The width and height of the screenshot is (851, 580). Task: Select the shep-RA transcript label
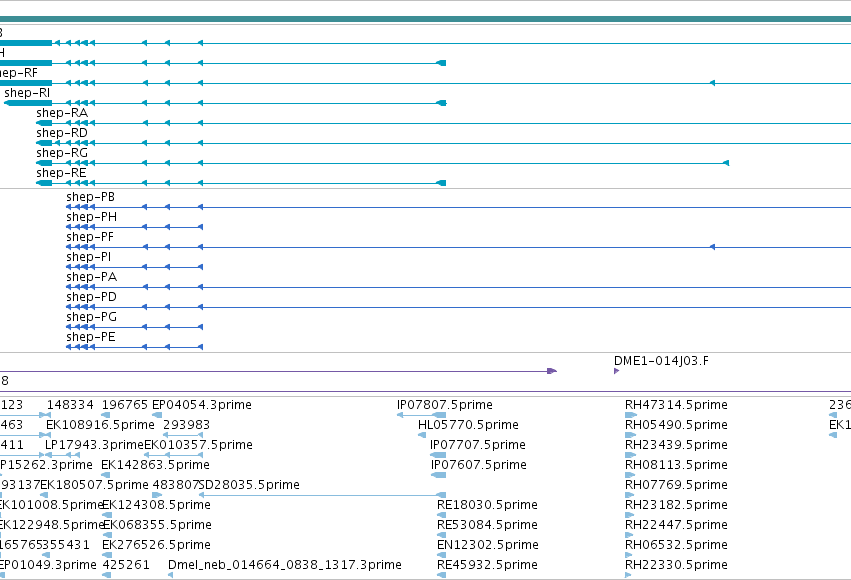coord(62,113)
